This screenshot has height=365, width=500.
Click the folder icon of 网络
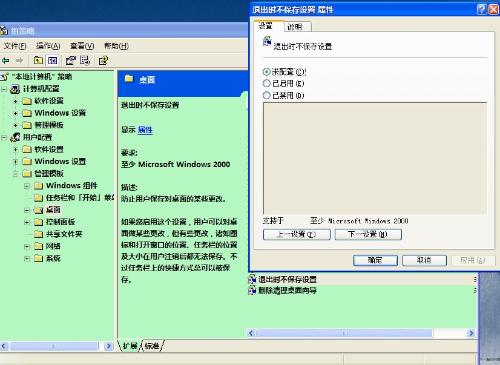click(39, 246)
